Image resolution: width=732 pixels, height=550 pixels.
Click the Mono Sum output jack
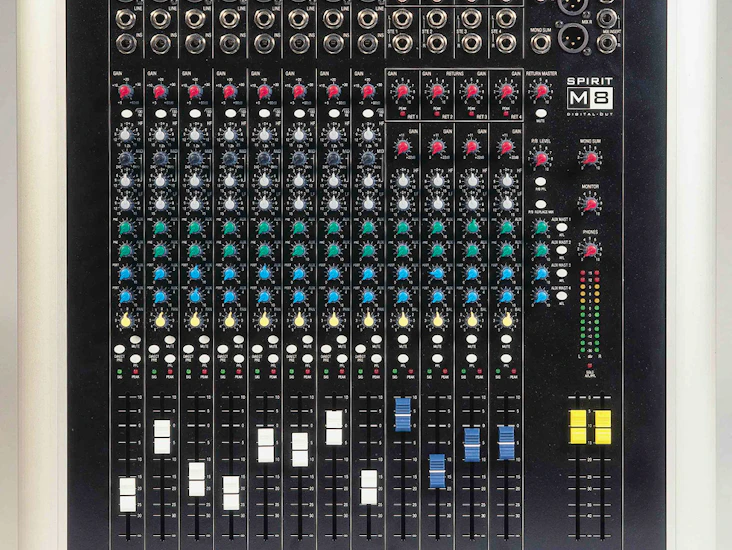click(x=540, y=43)
